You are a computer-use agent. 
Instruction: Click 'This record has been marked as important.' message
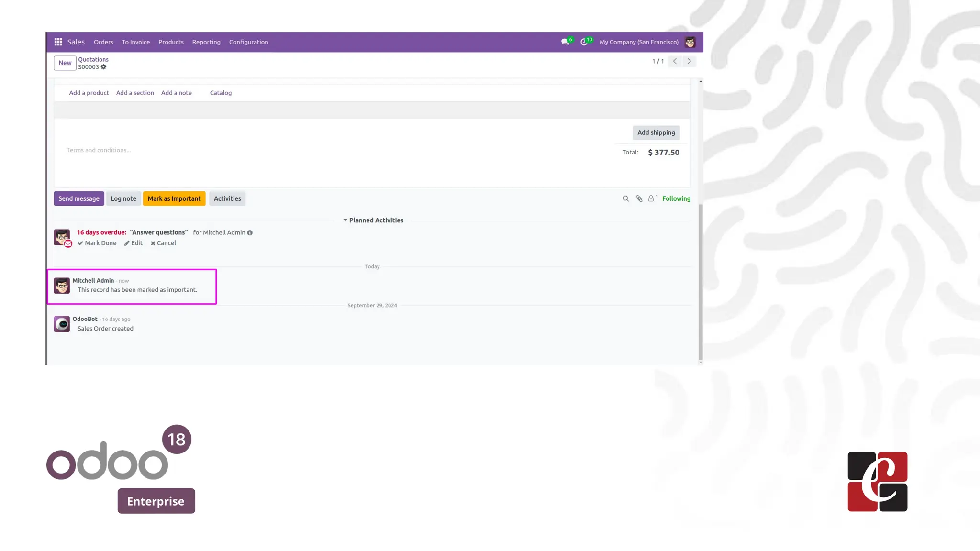pos(137,290)
